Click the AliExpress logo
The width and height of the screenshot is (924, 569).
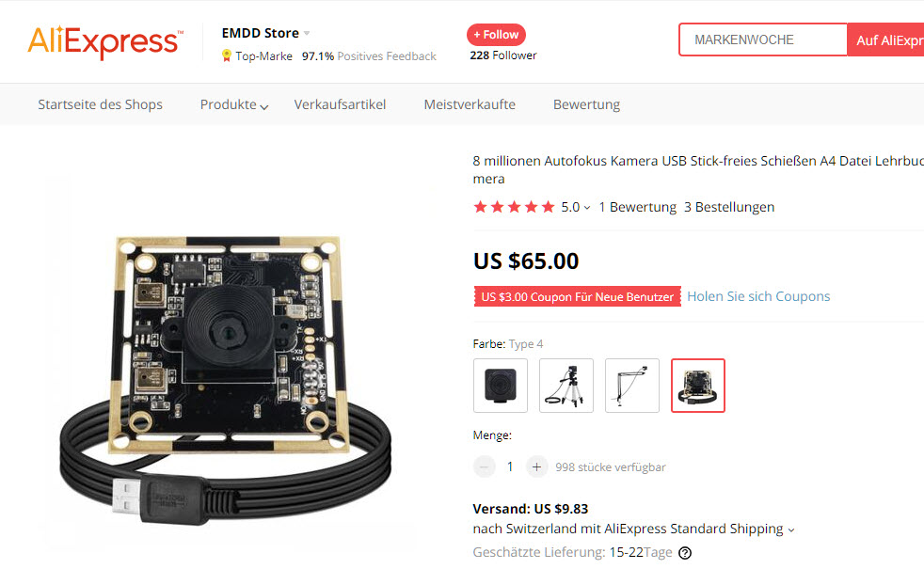104,41
